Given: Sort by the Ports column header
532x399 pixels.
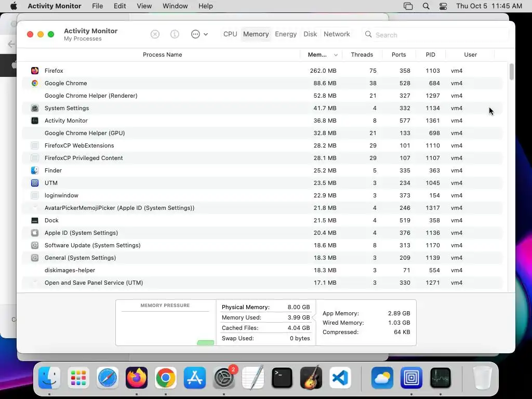Looking at the screenshot, I should 398,55.
